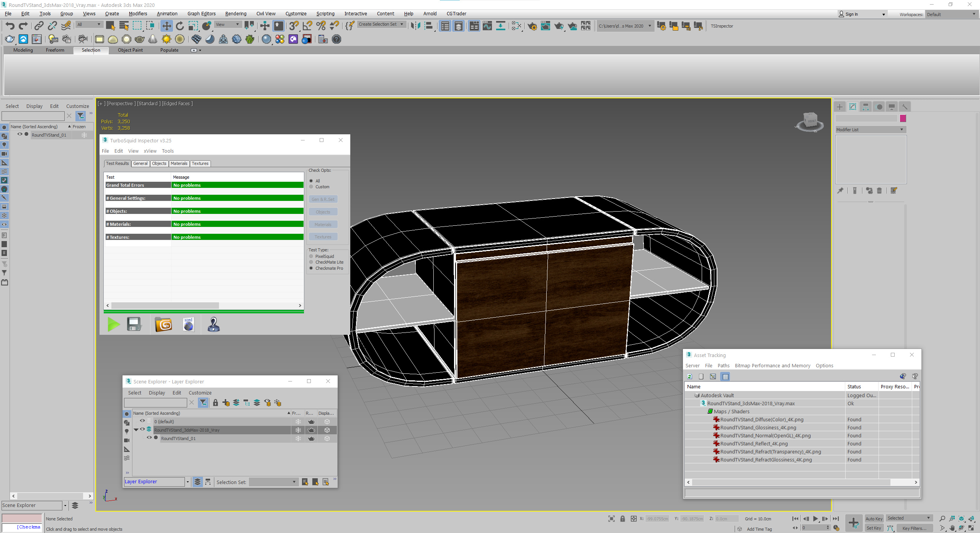The height and width of the screenshot is (533, 980).
Task: Select the PixelSquid test type radio
Action: (x=311, y=256)
